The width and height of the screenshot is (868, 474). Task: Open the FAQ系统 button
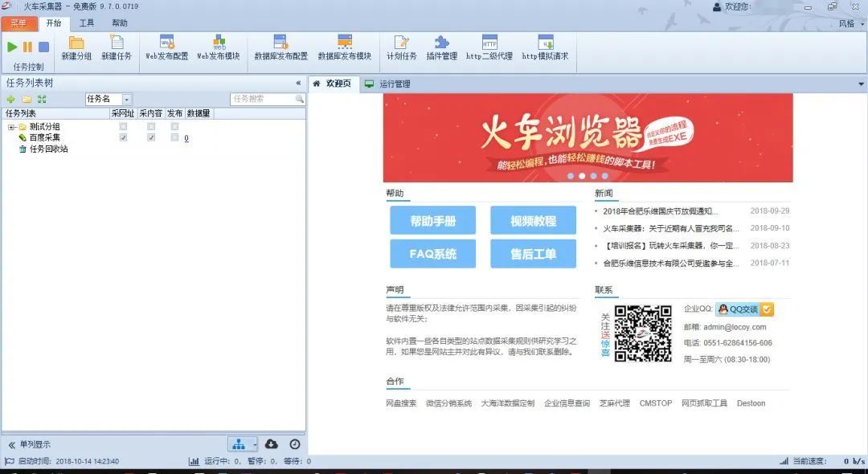click(433, 254)
